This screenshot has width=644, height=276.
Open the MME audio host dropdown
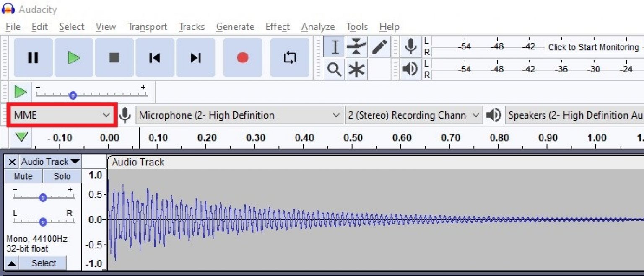click(x=61, y=115)
